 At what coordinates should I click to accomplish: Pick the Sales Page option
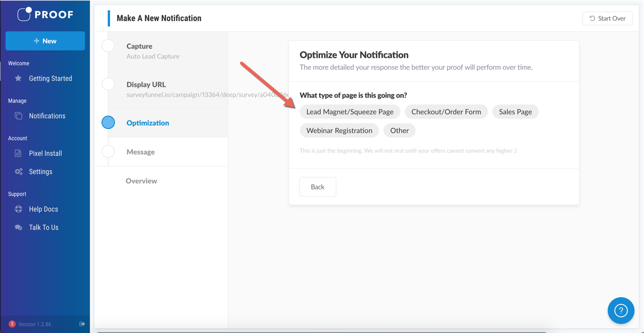(x=515, y=112)
